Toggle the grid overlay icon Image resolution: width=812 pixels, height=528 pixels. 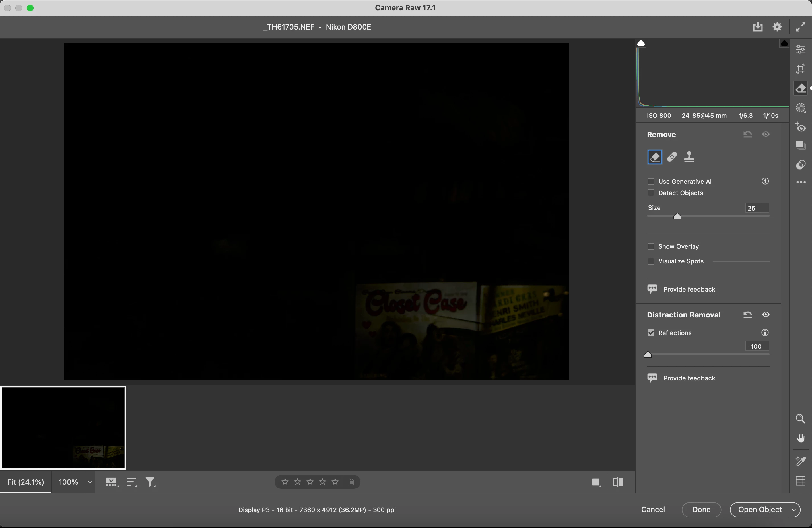pos(800,480)
